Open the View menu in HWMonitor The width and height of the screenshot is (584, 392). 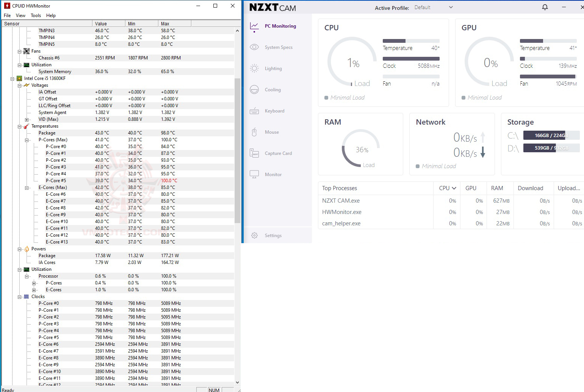coord(20,16)
